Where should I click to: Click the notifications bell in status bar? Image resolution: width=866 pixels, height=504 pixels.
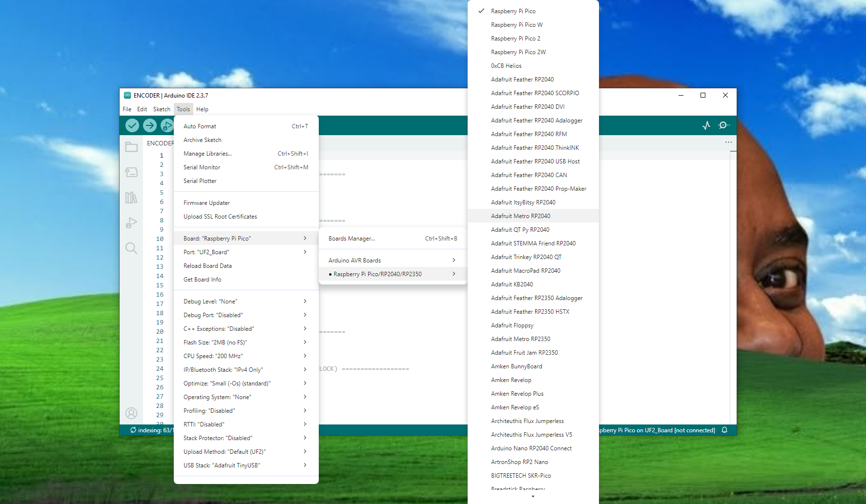point(725,430)
